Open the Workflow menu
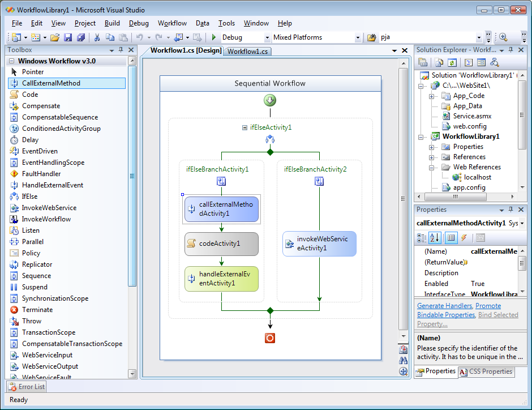Viewport: 532px width, 410px height. [173, 23]
